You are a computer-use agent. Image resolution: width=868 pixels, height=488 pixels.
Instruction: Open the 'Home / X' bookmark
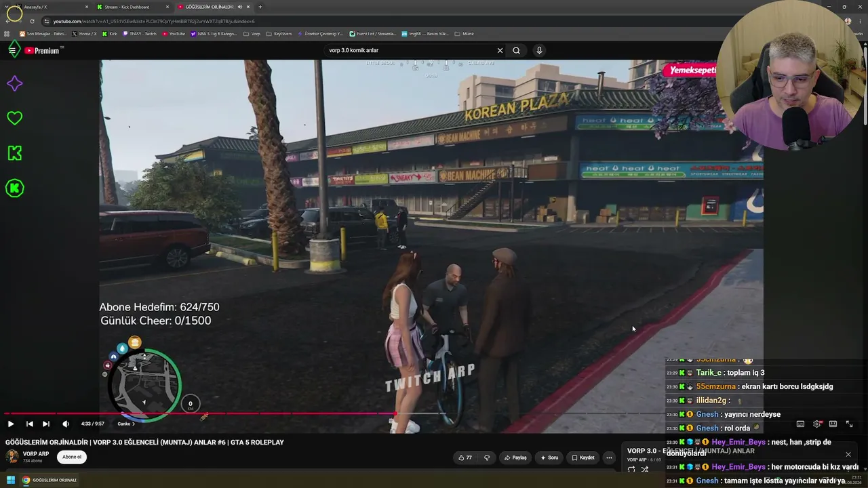[83, 34]
